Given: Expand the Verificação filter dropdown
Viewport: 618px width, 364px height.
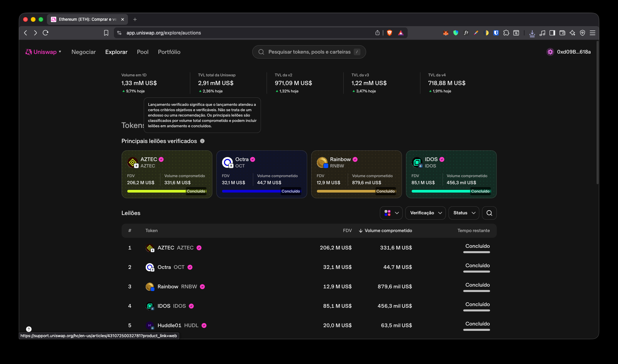Looking at the screenshot, I should click(x=425, y=213).
